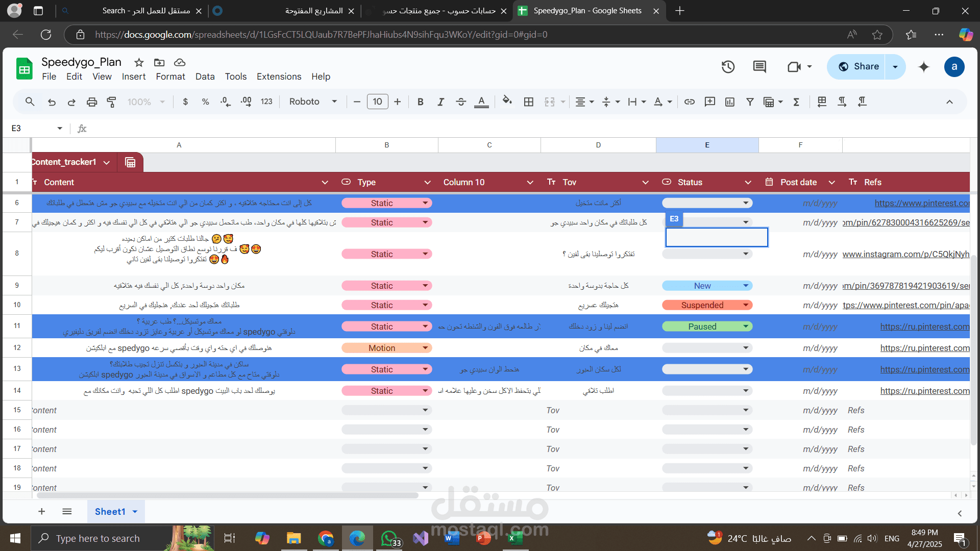Activate the paint format tool

point(111,102)
